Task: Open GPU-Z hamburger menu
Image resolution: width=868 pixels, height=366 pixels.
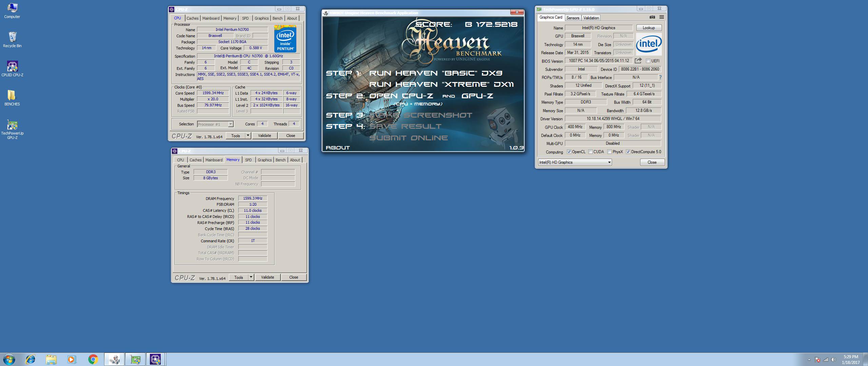Action: 662,17
